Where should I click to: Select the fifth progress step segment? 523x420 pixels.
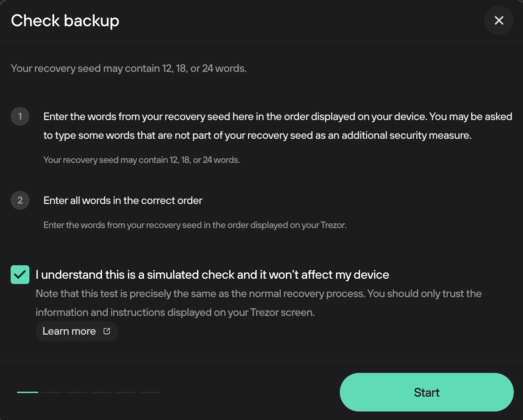tap(125, 392)
